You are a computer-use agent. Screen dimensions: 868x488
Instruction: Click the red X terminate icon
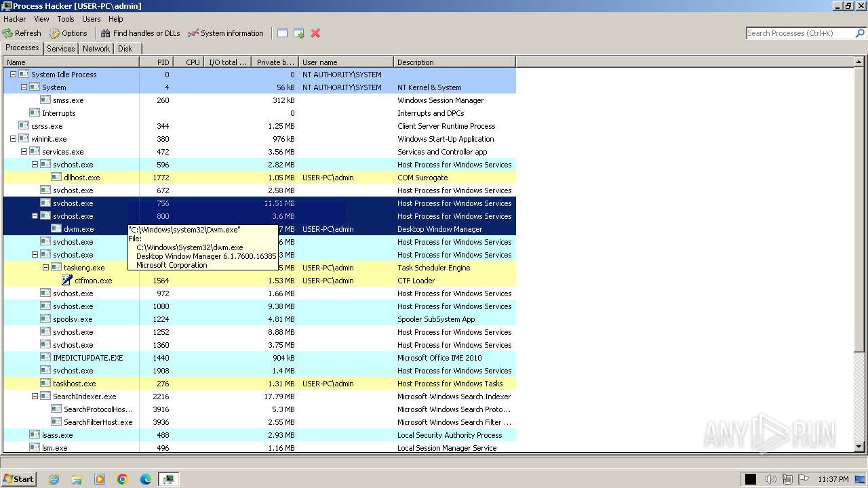[315, 33]
